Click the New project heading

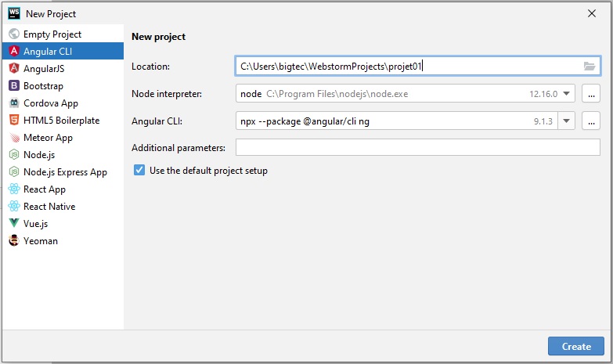(158, 37)
